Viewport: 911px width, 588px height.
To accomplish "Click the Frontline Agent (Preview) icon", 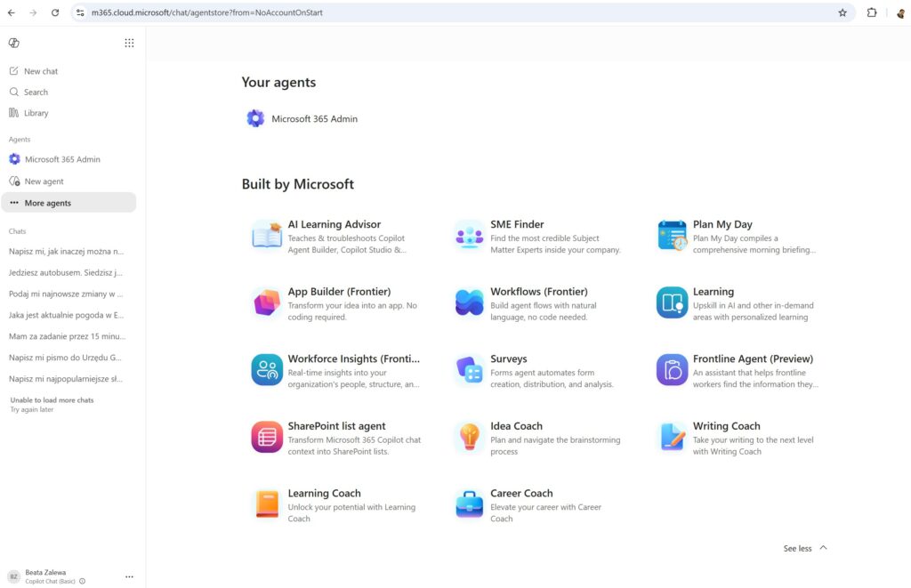I will (673, 370).
